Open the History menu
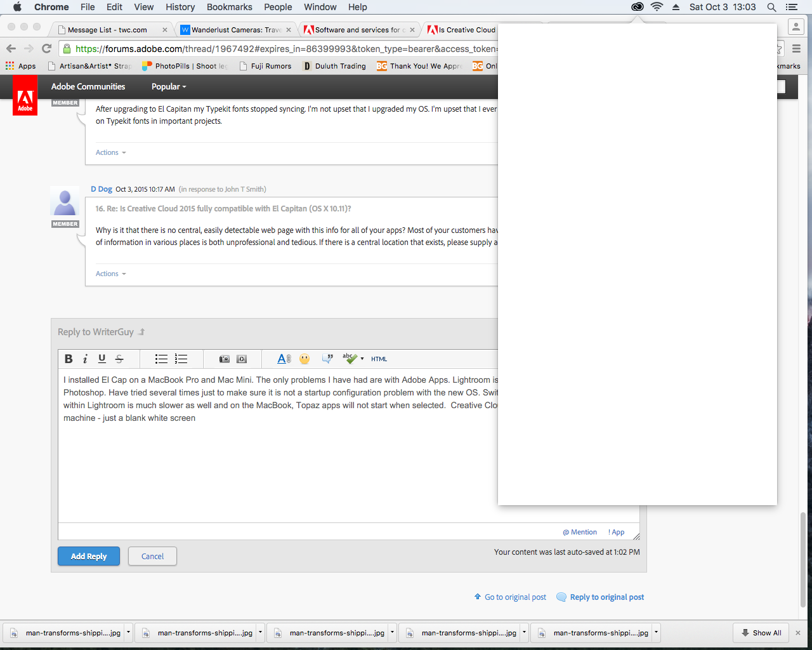This screenshot has width=812, height=650. tap(180, 7)
